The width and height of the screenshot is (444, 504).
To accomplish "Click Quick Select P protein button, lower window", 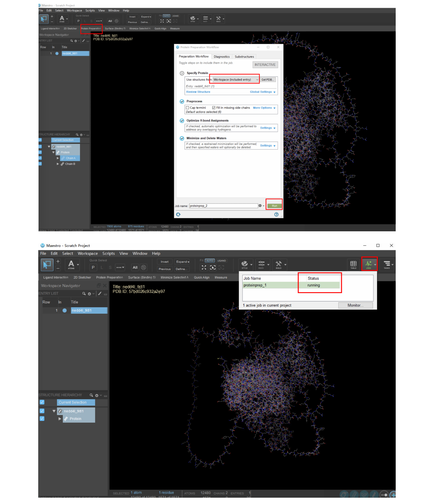I will click(93, 267).
